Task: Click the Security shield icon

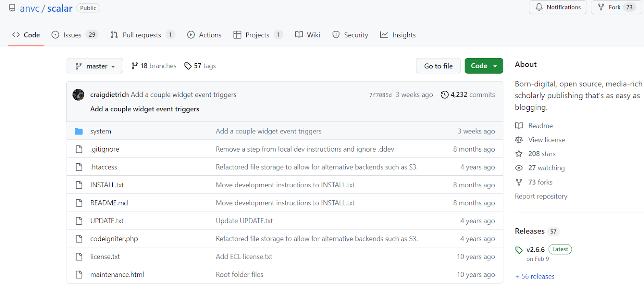Action: click(x=336, y=35)
